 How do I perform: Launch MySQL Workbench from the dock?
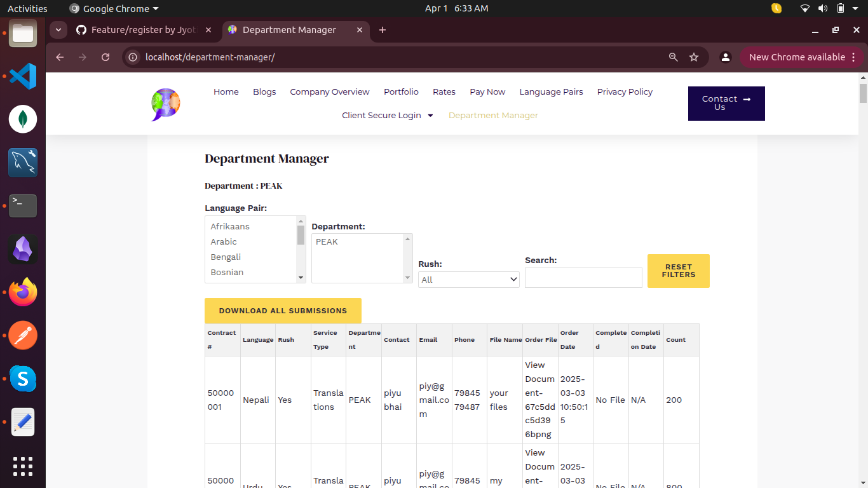23,163
